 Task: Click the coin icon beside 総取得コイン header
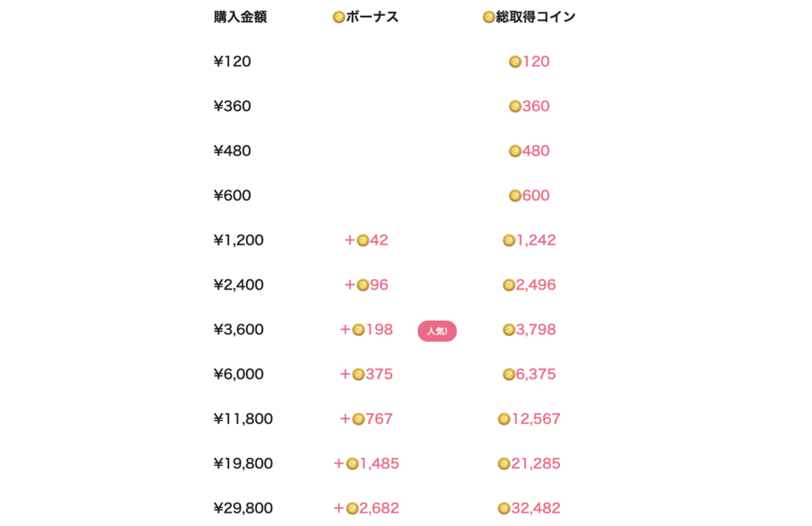(x=488, y=17)
